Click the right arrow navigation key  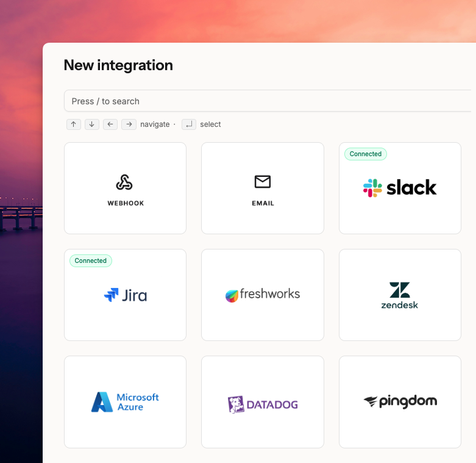tap(129, 124)
